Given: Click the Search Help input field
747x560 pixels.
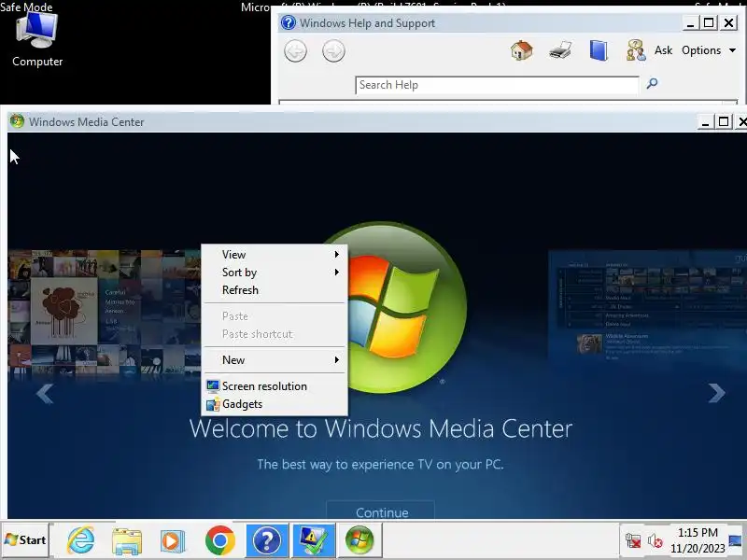Looking at the screenshot, I should pos(497,85).
